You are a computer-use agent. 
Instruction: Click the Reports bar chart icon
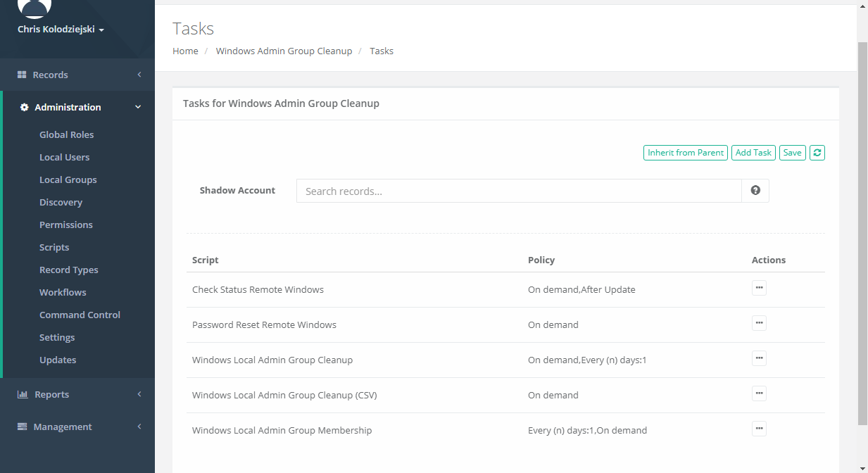coord(23,394)
